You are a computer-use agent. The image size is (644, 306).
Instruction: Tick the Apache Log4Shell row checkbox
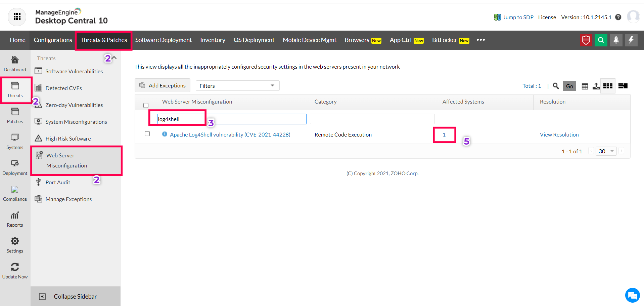(x=147, y=133)
